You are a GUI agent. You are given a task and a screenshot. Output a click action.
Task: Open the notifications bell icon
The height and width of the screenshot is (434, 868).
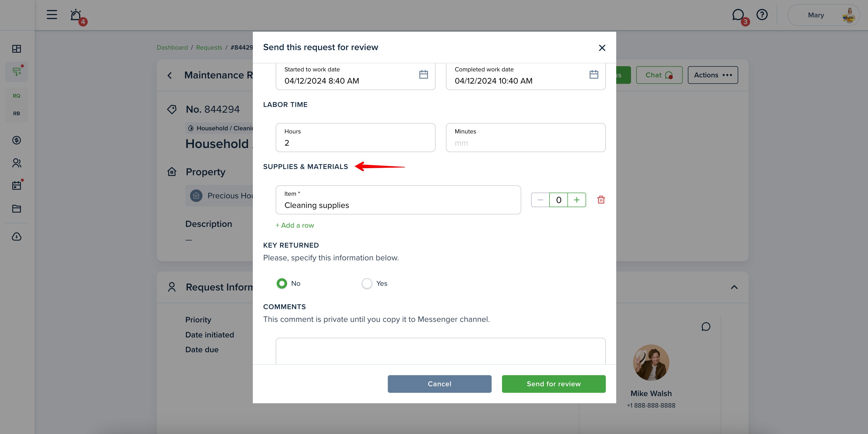(76, 15)
